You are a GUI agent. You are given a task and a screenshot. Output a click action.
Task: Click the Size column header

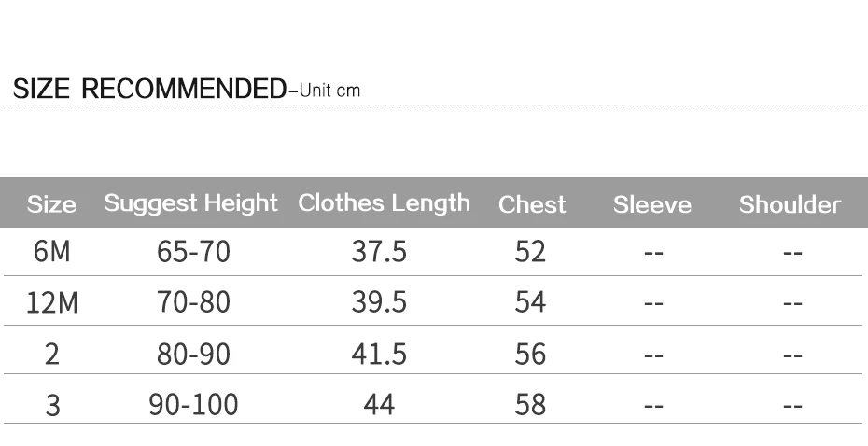(x=51, y=204)
